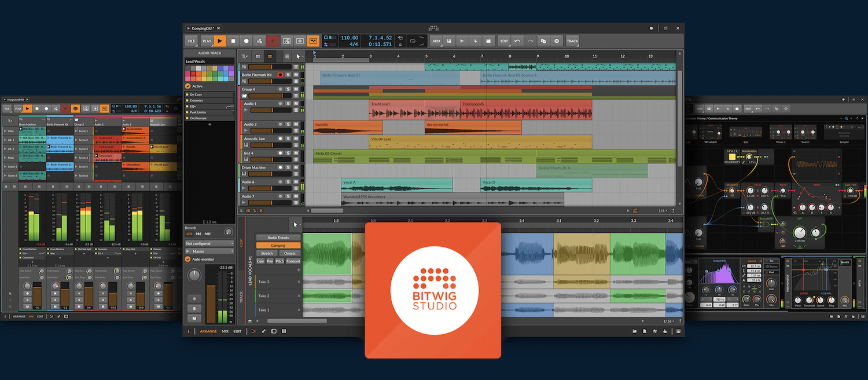This screenshot has height=380, width=868.
Task: Click the pointer tool in arranger
Action: [299, 56]
